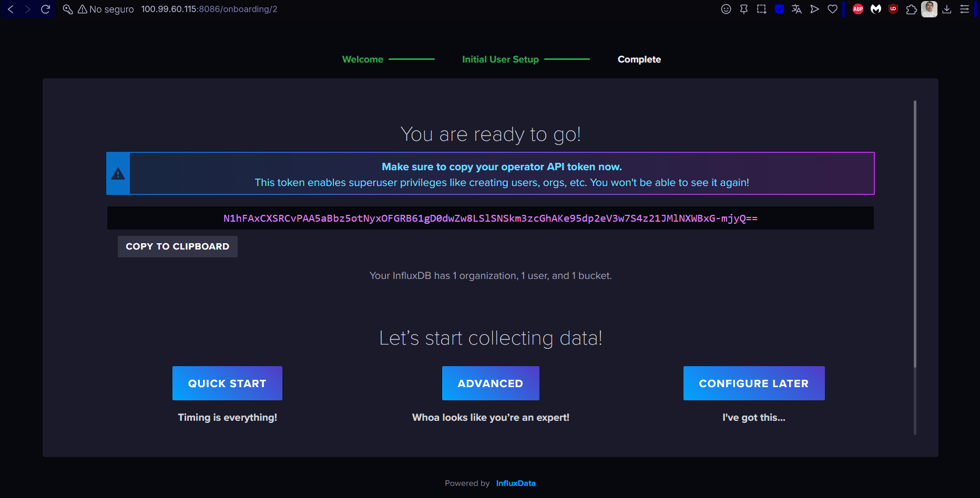The width and height of the screenshot is (980, 498).
Task: Click "Make sure to copy your operator API token now."
Action: point(502,167)
